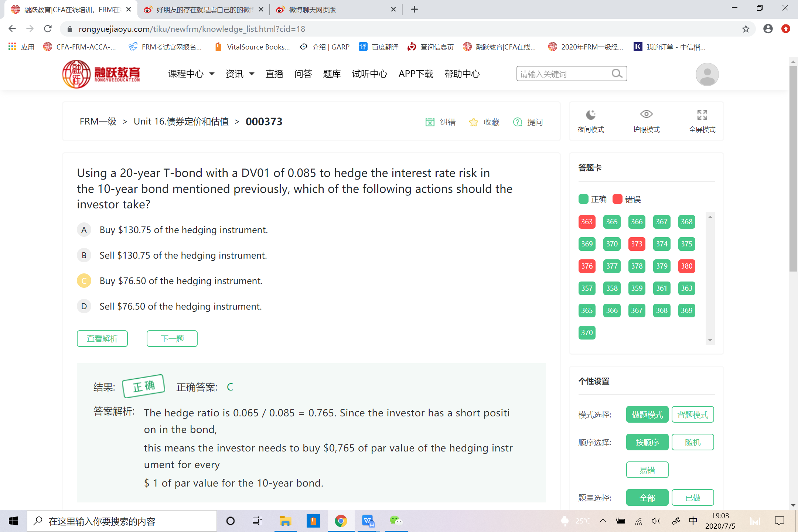The width and height of the screenshot is (798, 532).
Task: Click the 纠错 error-report icon
Action: coord(430,122)
